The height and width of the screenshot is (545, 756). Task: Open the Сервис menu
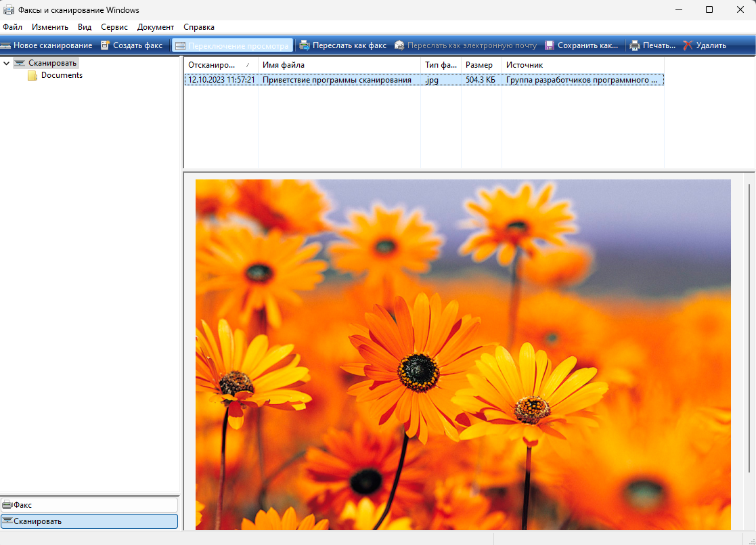pyautogui.click(x=114, y=27)
